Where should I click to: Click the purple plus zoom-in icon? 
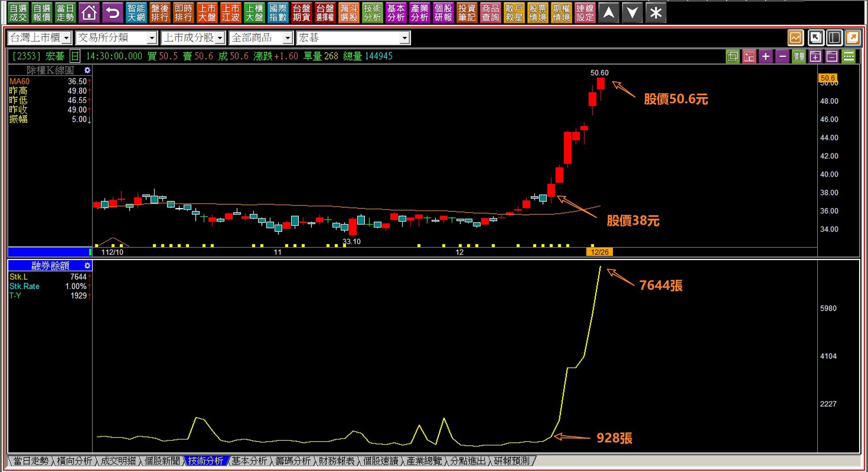(x=765, y=56)
